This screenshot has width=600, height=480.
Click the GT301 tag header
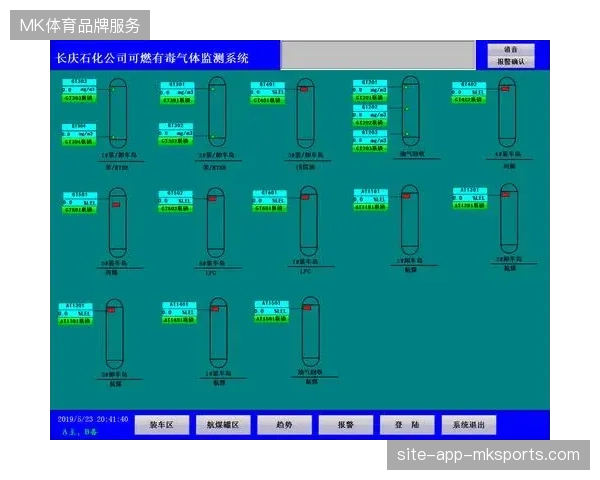177,85
